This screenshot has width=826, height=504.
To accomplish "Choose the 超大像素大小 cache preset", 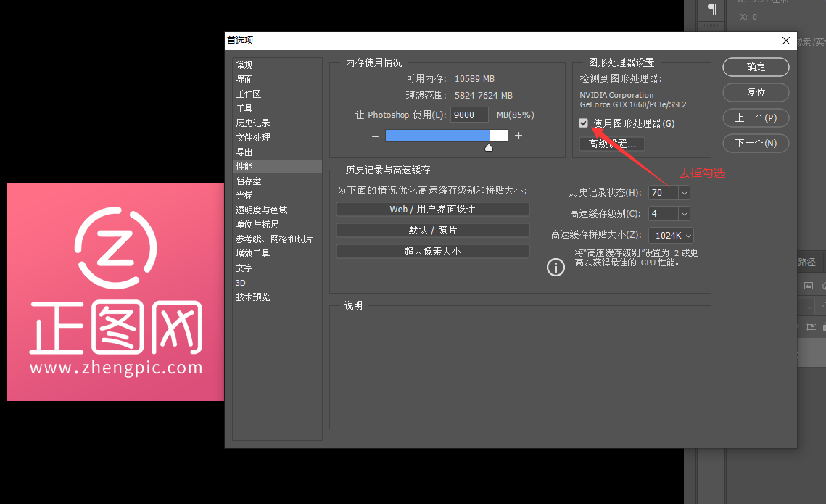I will click(432, 251).
